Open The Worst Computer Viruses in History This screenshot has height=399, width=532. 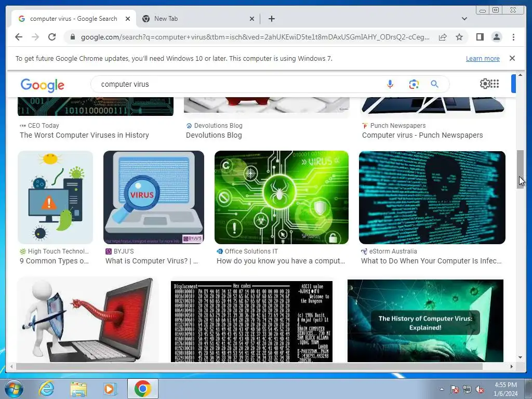(x=84, y=135)
